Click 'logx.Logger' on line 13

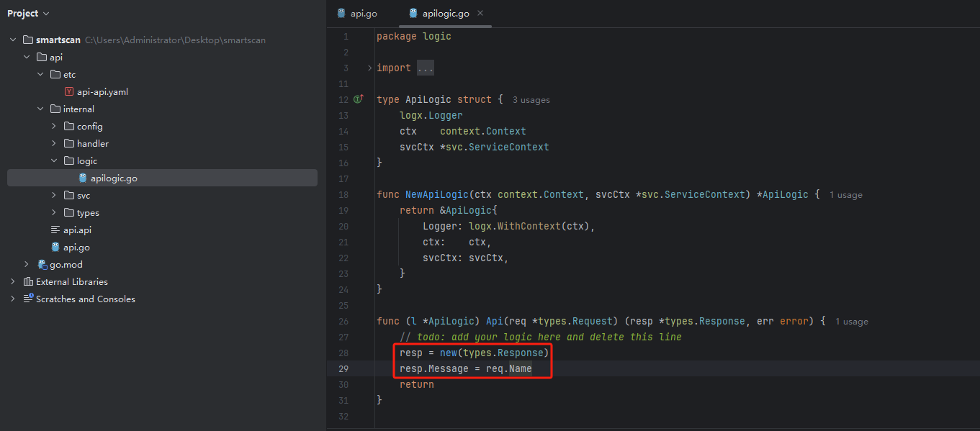pyautogui.click(x=431, y=116)
